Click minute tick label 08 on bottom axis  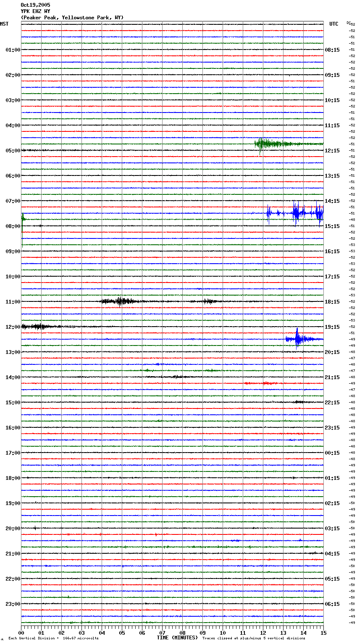coord(182,633)
